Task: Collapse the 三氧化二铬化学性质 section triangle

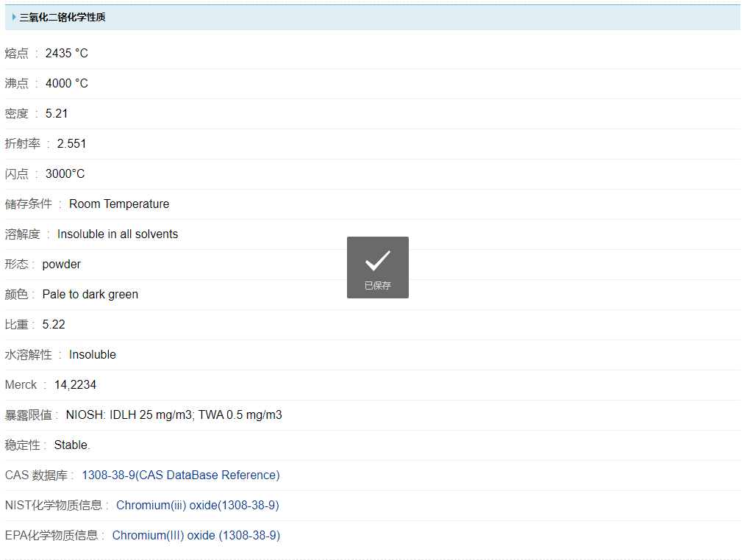Action: (x=14, y=17)
